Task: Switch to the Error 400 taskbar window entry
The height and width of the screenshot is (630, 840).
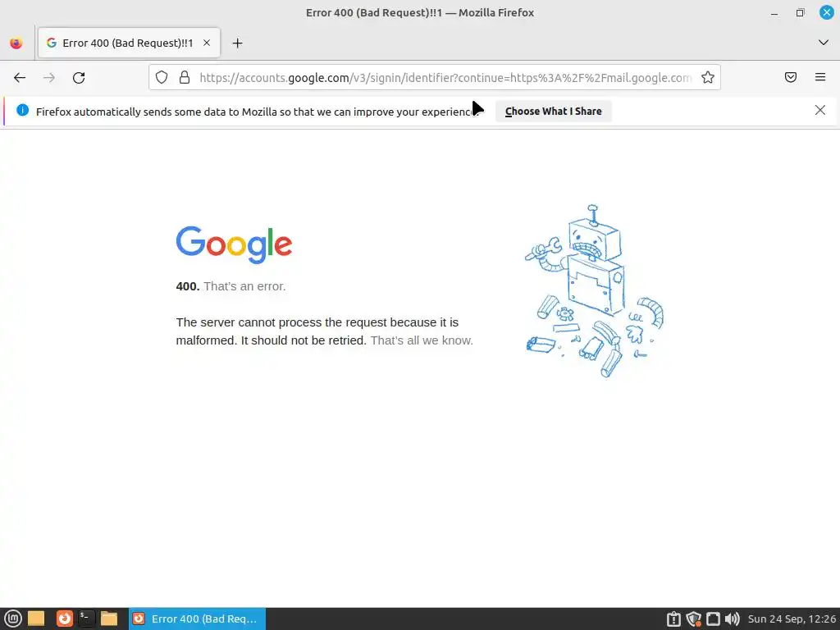Action: pos(197,619)
